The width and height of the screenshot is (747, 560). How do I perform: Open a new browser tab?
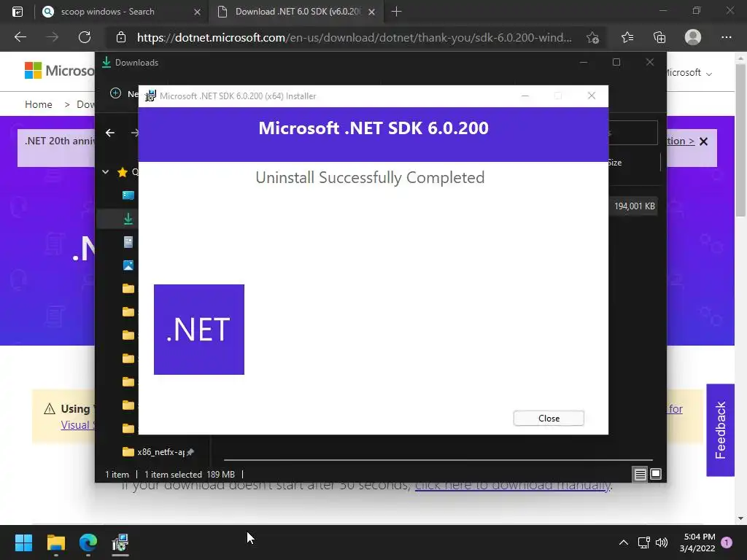(396, 12)
